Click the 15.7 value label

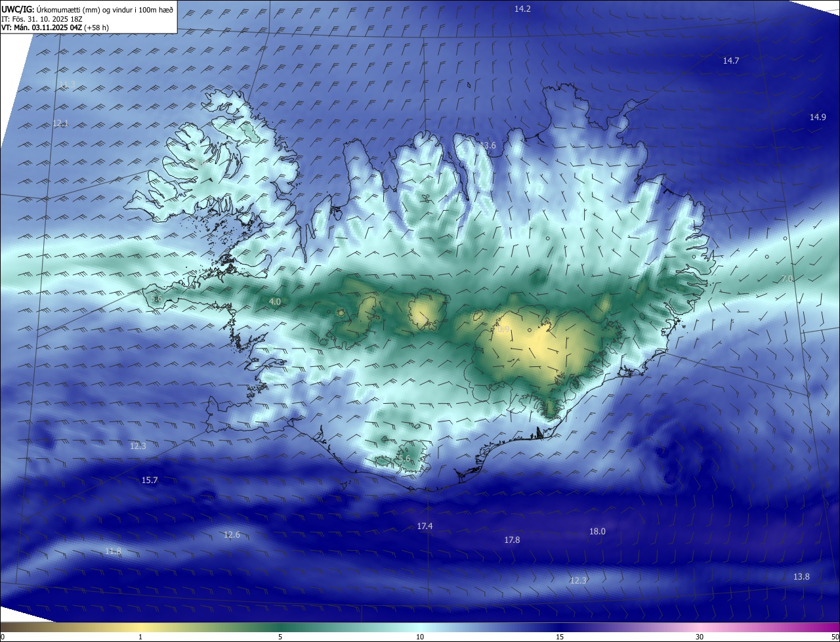[150, 480]
